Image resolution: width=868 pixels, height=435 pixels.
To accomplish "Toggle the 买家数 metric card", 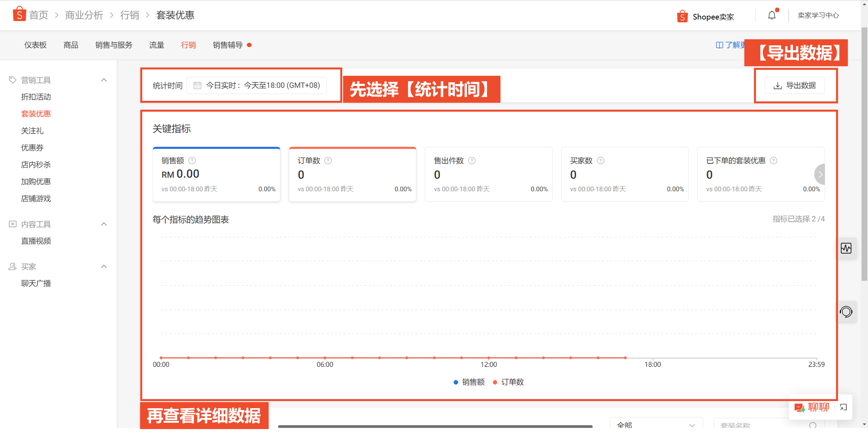I will coord(625,174).
